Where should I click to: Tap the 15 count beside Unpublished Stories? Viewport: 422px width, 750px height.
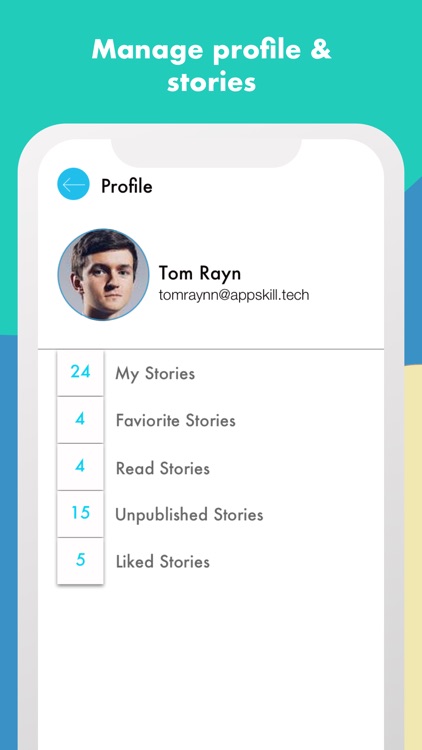tap(80, 513)
